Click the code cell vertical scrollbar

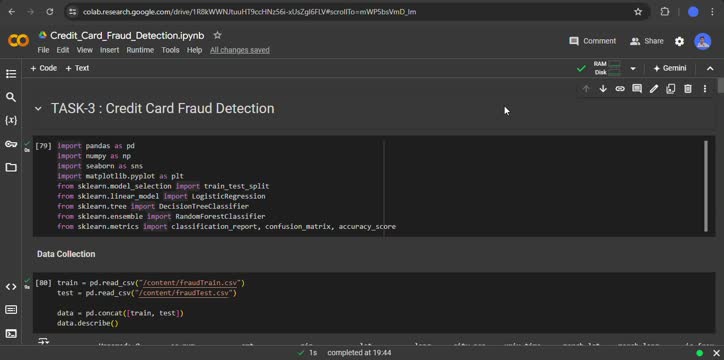click(706, 186)
